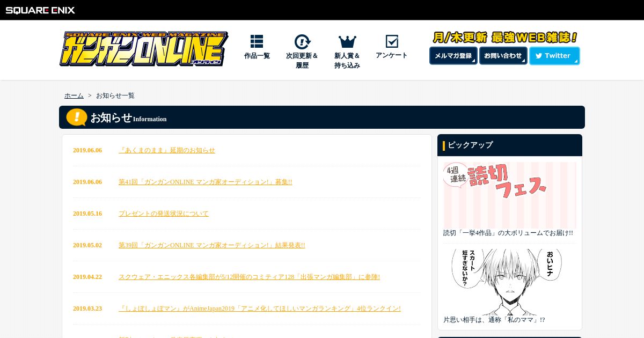Click the date 2019.04.22
Viewport: 644px width, 338px height.
(87, 277)
